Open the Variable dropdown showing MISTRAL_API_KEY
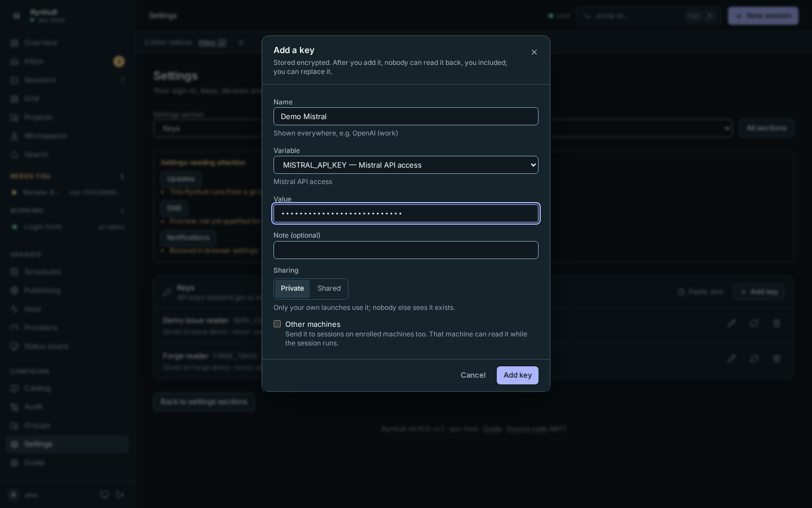Image resolution: width=812 pixels, height=508 pixels. tap(406, 165)
